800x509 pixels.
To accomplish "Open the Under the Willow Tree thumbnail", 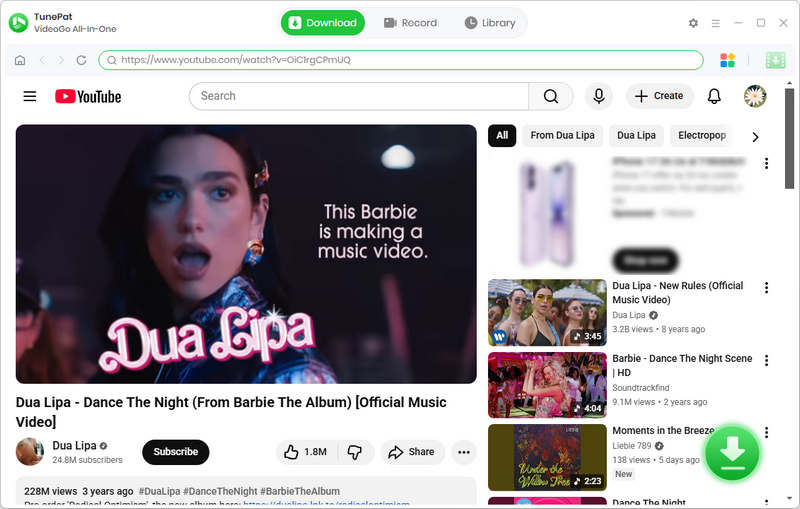I will point(547,457).
